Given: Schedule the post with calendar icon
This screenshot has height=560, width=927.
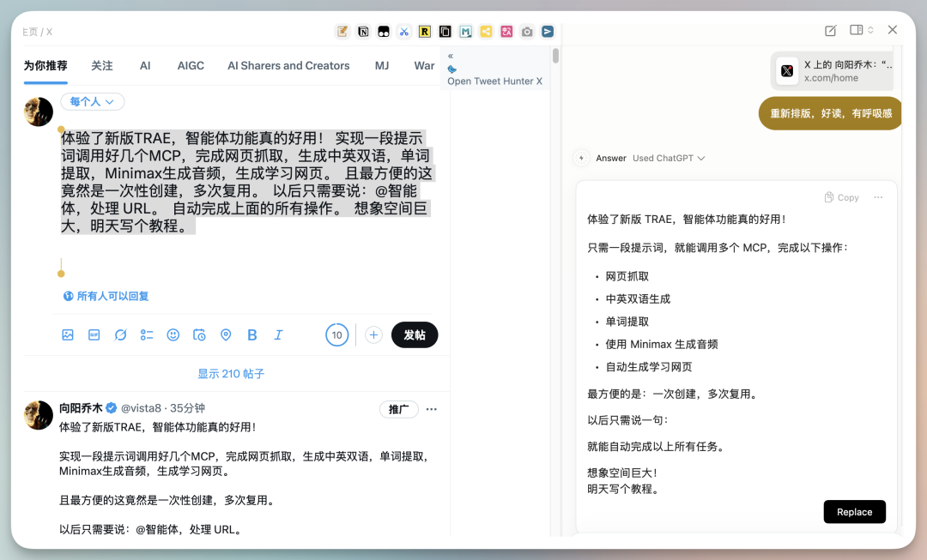Looking at the screenshot, I should [x=199, y=335].
